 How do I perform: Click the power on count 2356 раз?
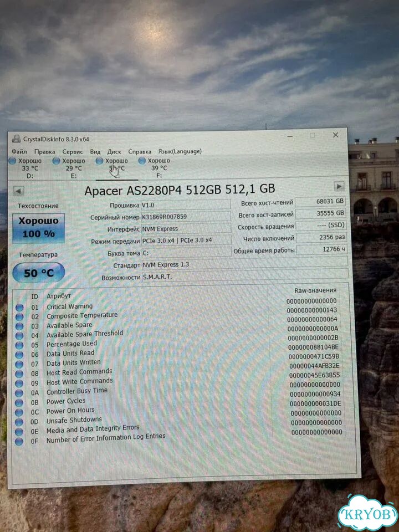(x=321, y=238)
